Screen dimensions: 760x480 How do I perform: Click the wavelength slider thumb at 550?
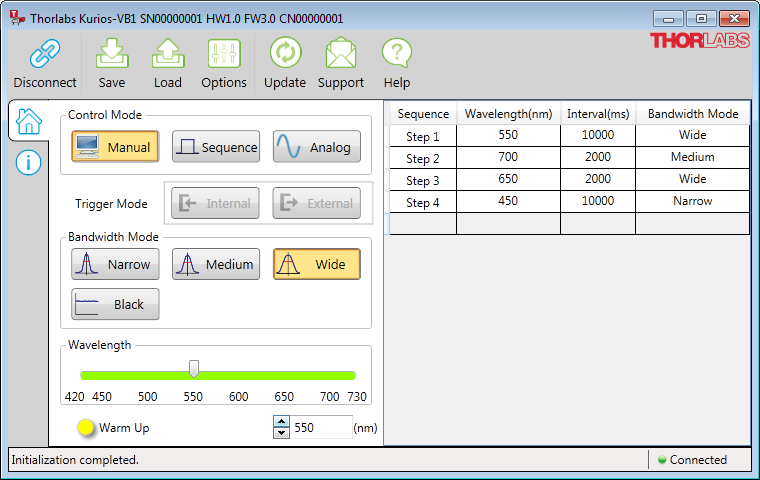click(x=194, y=369)
